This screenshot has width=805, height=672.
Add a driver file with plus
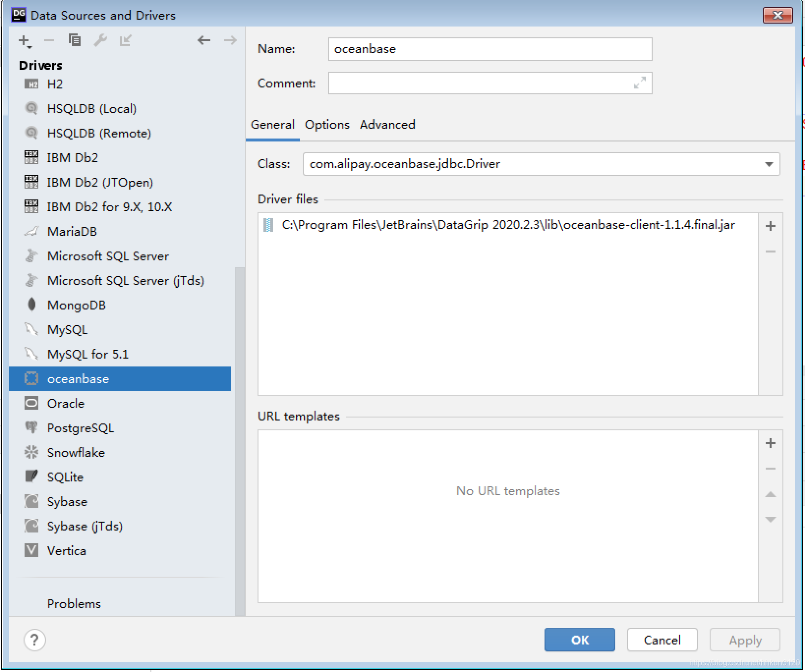[x=771, y=226]
